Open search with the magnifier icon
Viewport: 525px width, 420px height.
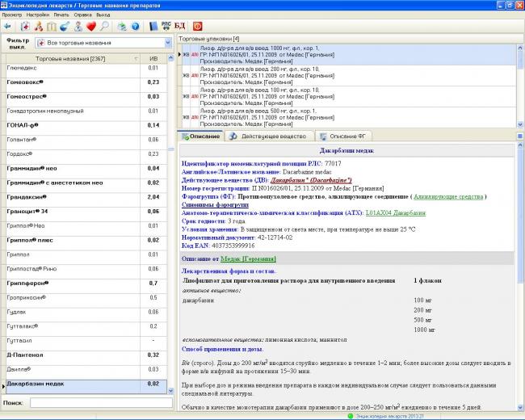(104, 26)
